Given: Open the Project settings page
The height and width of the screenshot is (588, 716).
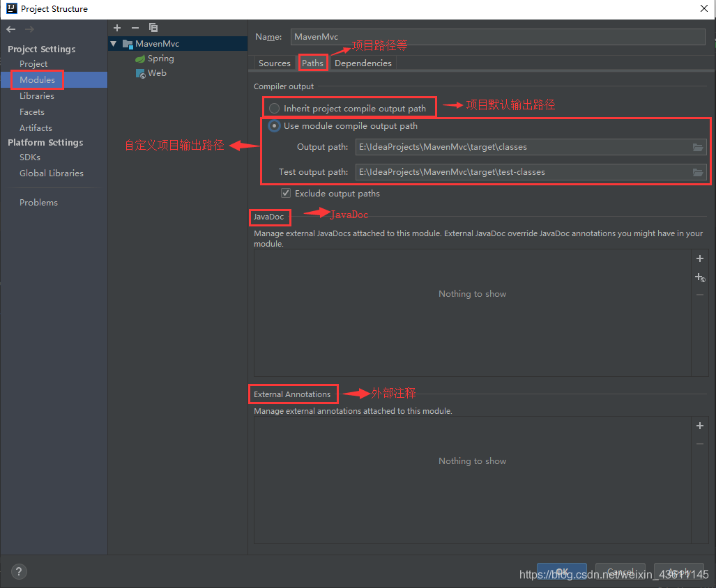Looking at the screenshot, I should 33,64.
